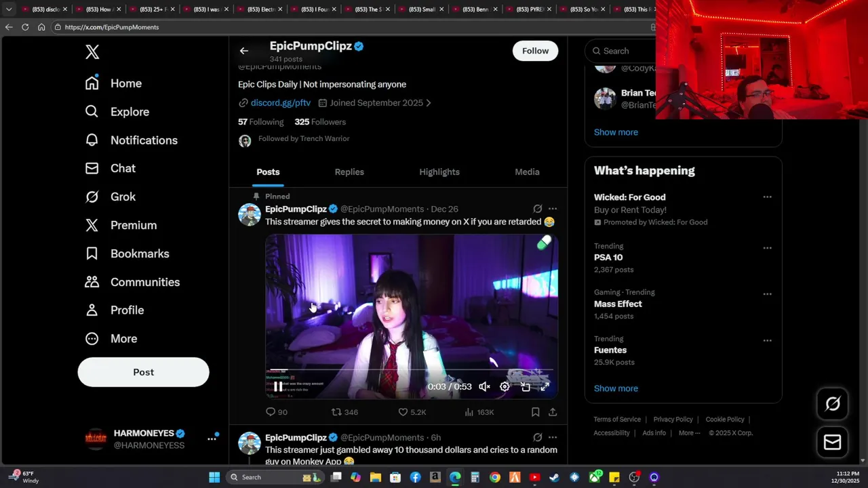The height and width of the screenshot is (488, 868).
Task: Open floating Grok button at bottom right
Action: [833, 404]
